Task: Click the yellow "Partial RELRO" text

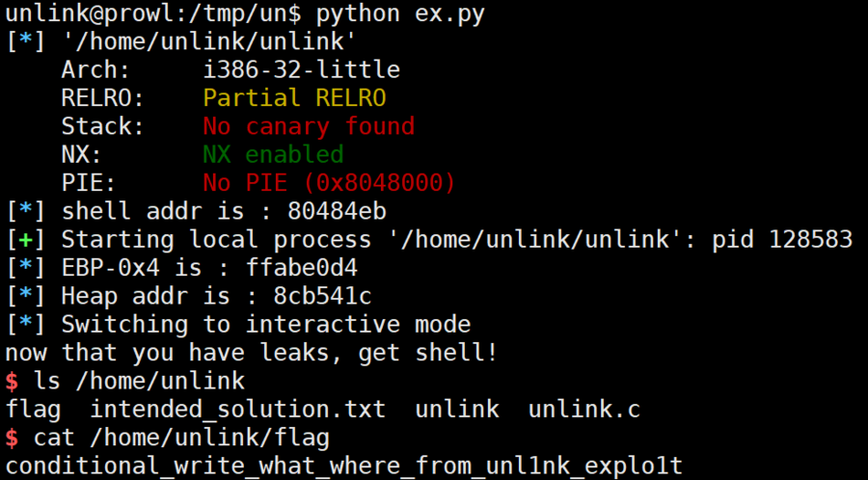Action: pyautogui.click(x=294, y=98)
